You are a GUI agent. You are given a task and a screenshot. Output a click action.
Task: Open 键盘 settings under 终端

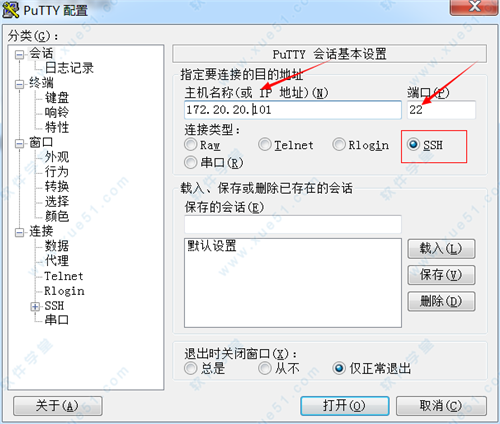point(57,98)
